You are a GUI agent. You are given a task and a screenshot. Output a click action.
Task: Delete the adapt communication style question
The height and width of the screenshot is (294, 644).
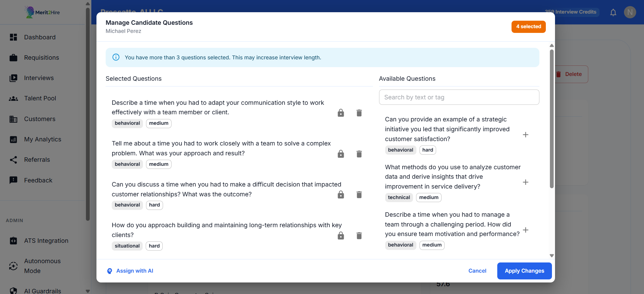pos(359,113)
